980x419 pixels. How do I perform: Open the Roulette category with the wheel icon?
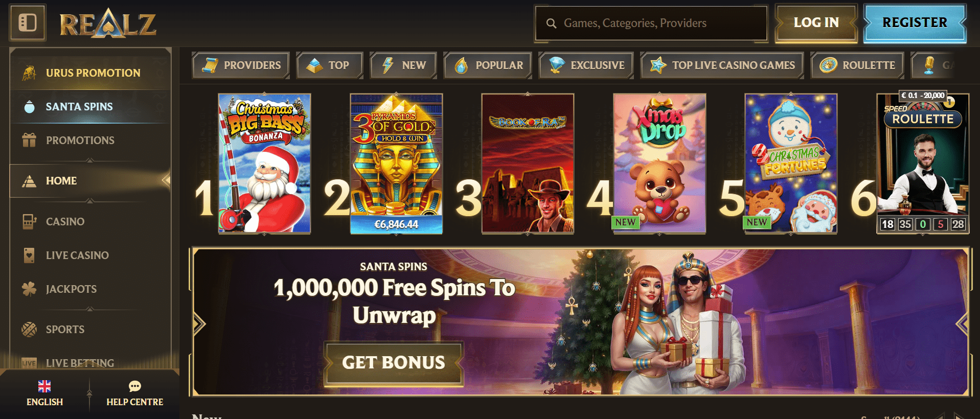pos(857,65)
